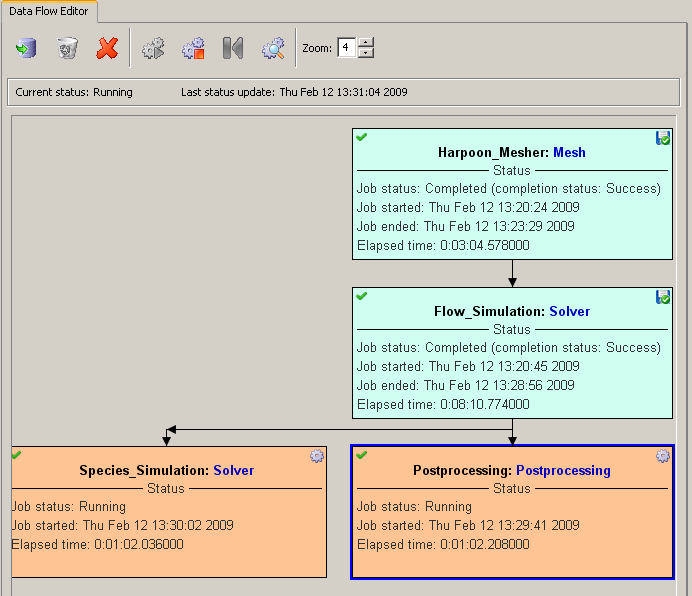This screenshot has width=692, height=596.
Task: Select the Data Flow Editor tab
Action: pyautogui.click(x=49, y=11)
